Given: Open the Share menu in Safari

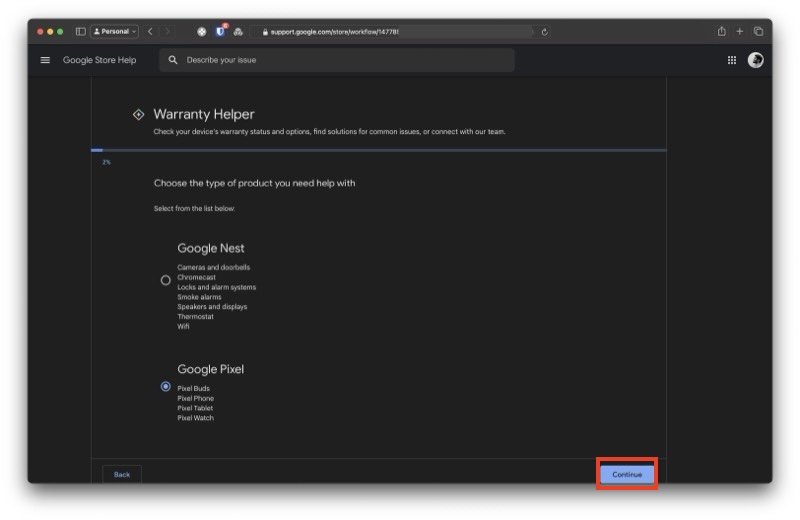Looking at the screenshot, I should tap(721, 31).
